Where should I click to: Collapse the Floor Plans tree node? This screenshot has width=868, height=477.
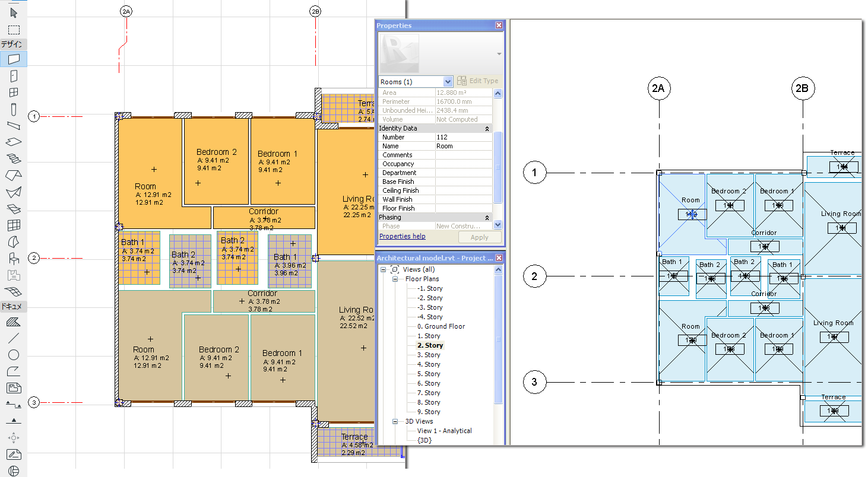(395, 279)
